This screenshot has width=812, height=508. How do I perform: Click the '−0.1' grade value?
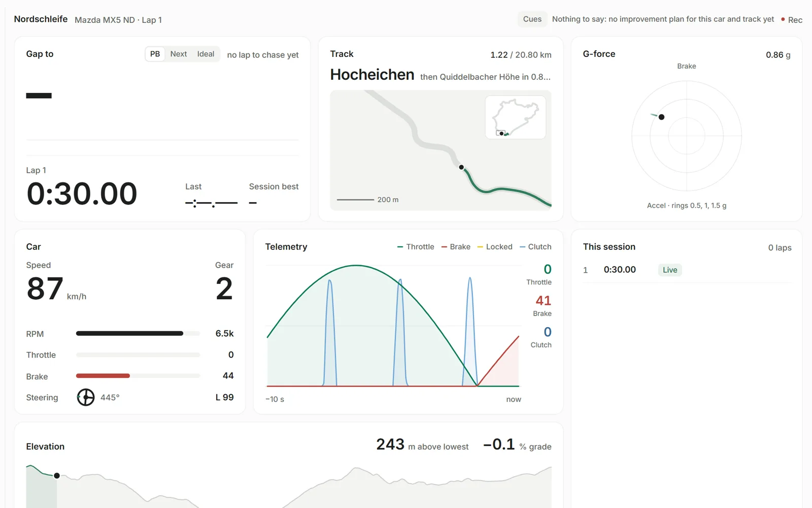[499, 444]
